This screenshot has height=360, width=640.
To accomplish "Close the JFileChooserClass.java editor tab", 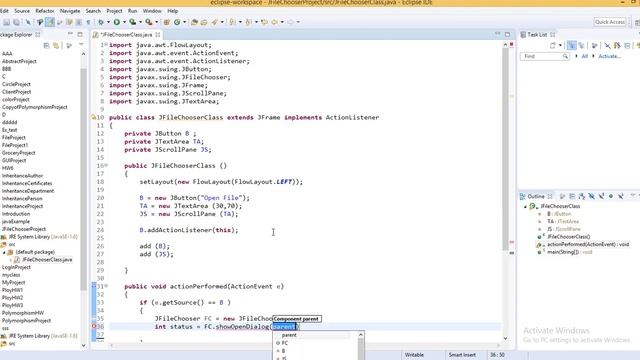I will tap(158, 35).
